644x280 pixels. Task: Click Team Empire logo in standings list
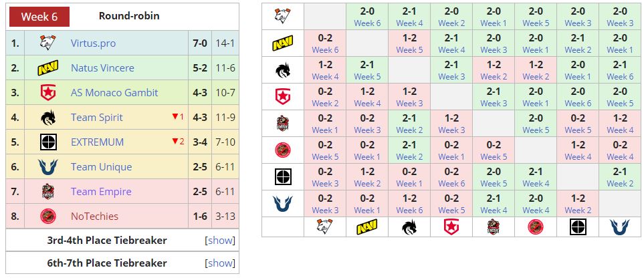click(47, 192)
